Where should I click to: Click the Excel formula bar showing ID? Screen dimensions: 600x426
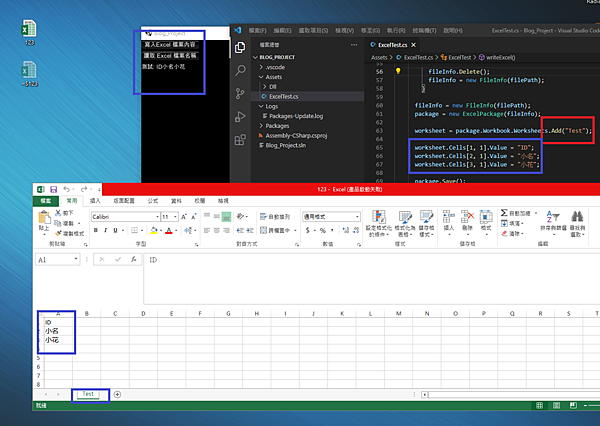(x=371, y=278)
